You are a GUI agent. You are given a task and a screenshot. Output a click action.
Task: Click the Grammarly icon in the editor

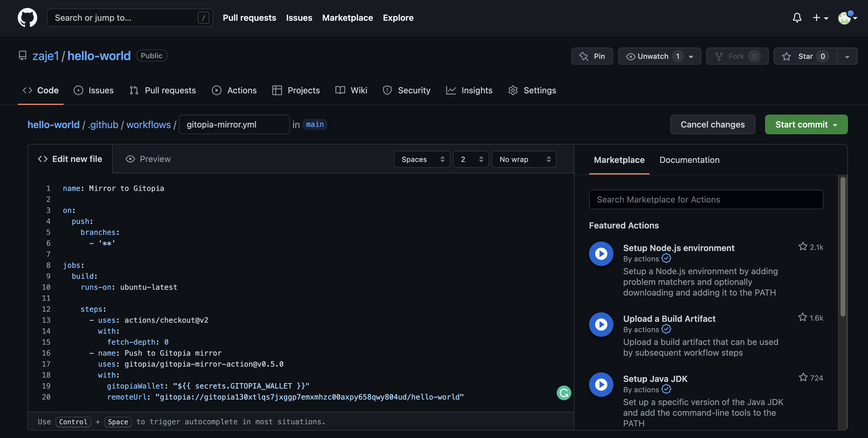[563, 393]
